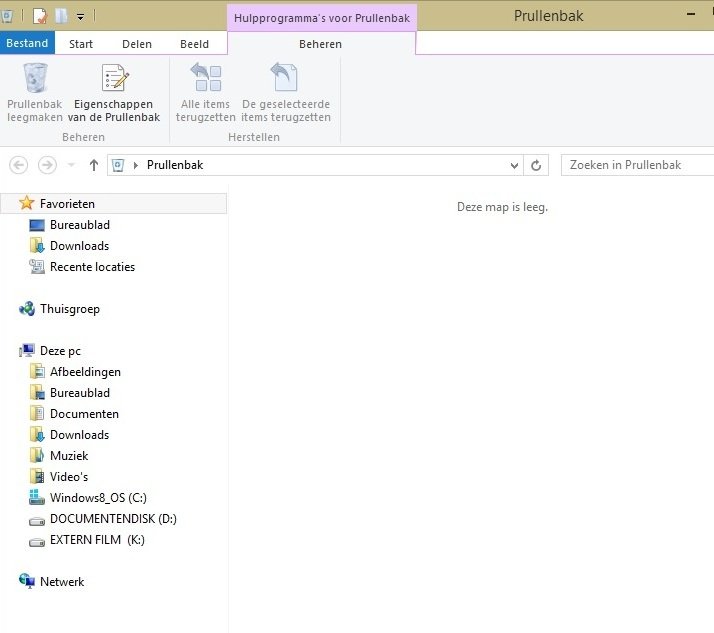Select the Beheren ribbon tab
The height and width of the screenshot is (633, 714).
point(321,44)
